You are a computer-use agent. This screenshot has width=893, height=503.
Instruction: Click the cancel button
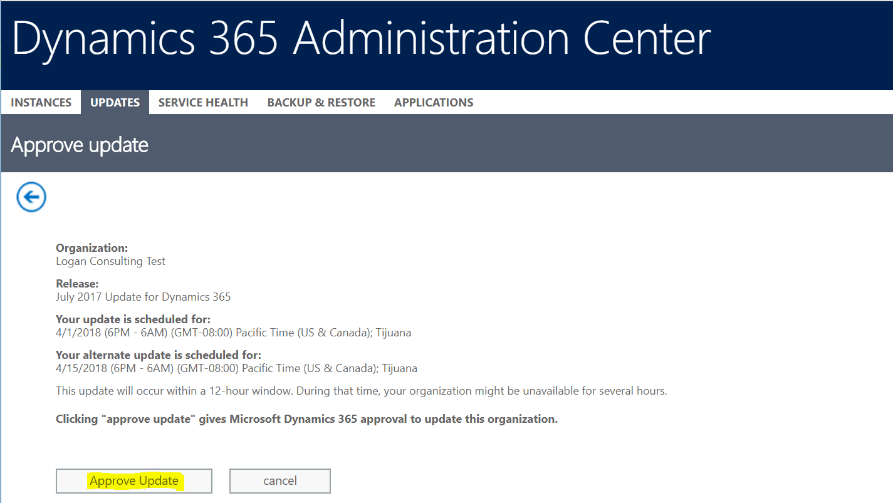coord(280,481)
